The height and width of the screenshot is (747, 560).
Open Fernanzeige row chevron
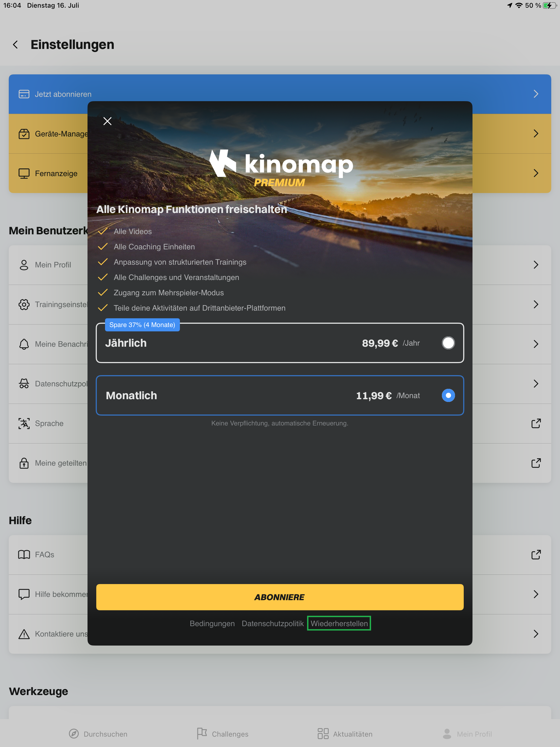536,174
